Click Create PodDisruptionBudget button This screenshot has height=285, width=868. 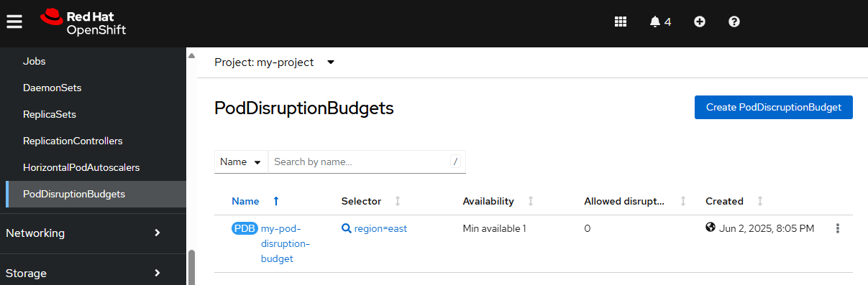774,107
